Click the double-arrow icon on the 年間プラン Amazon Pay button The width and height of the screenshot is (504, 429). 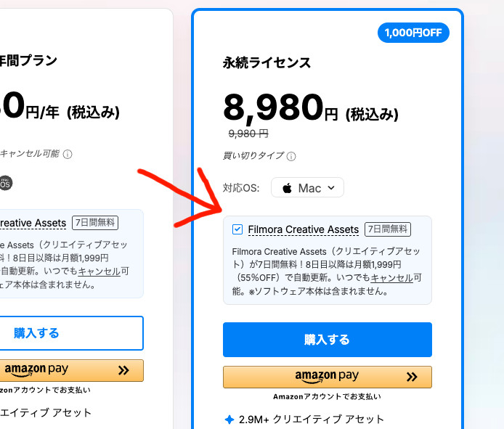click(123, 370)
